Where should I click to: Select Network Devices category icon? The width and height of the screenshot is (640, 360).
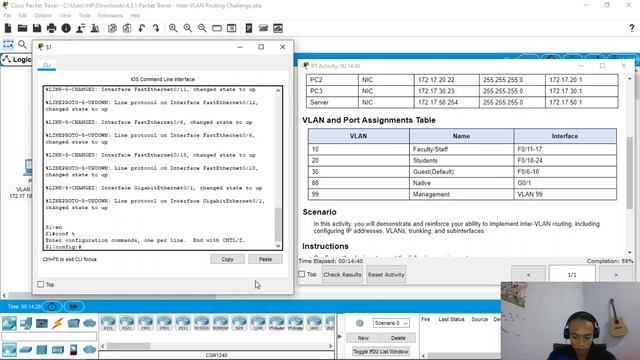click(9, 323)
